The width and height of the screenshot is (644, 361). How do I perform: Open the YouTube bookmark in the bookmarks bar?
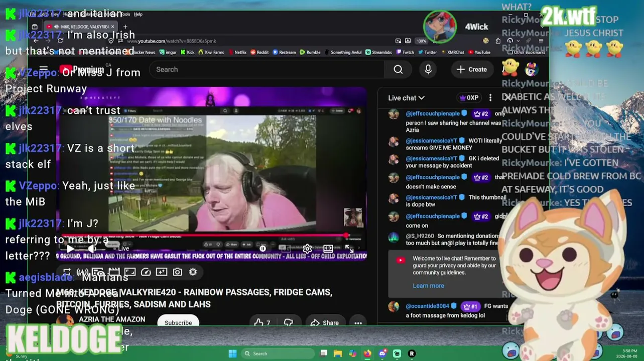click(x=479, y=52)
